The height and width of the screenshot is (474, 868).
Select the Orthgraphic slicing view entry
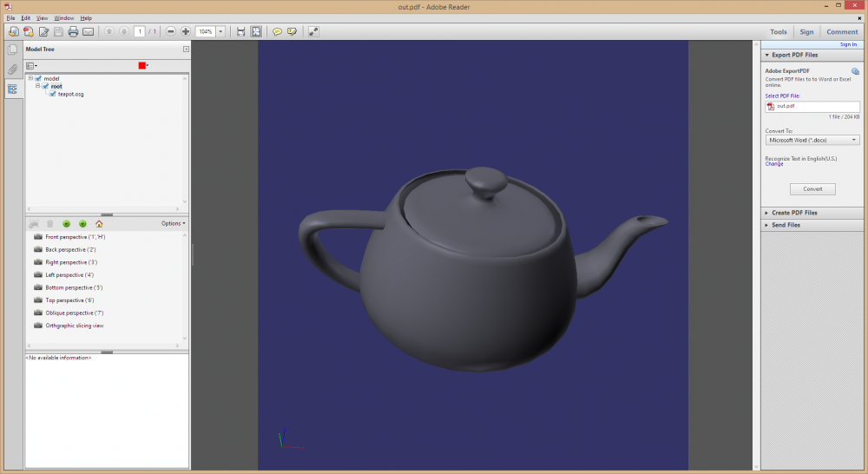tap(74, 326)
